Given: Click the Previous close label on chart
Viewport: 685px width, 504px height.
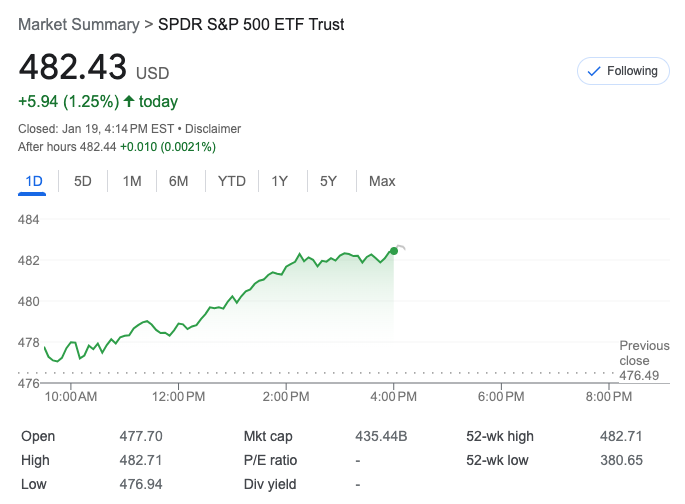Looking at the screenshot, I should 644,353.
